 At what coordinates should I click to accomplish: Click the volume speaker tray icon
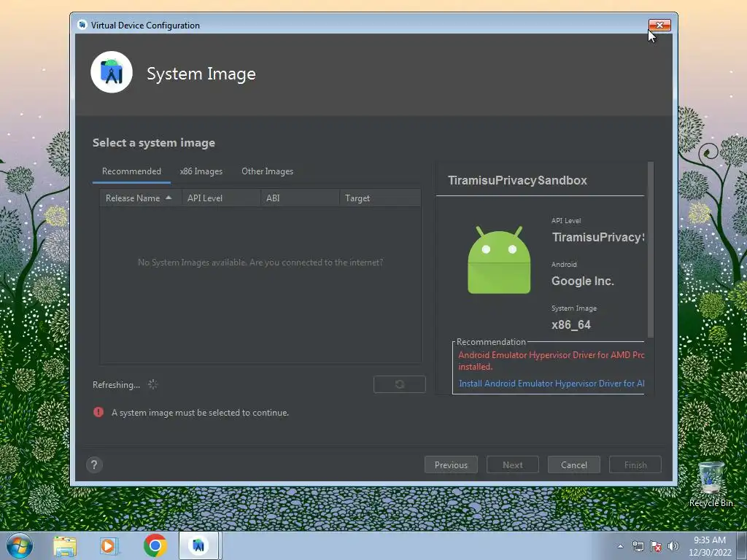tap(673, 546)
